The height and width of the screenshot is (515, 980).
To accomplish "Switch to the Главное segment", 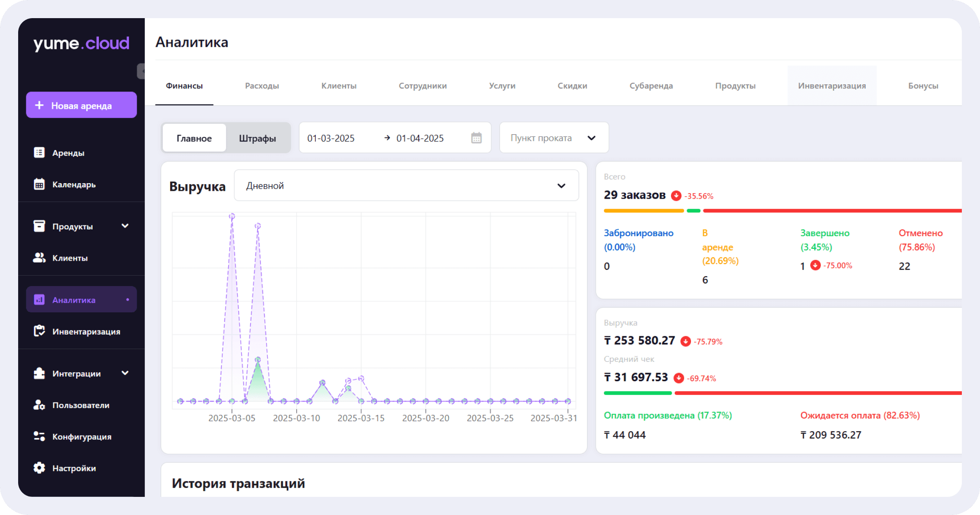I will (194, 138).
